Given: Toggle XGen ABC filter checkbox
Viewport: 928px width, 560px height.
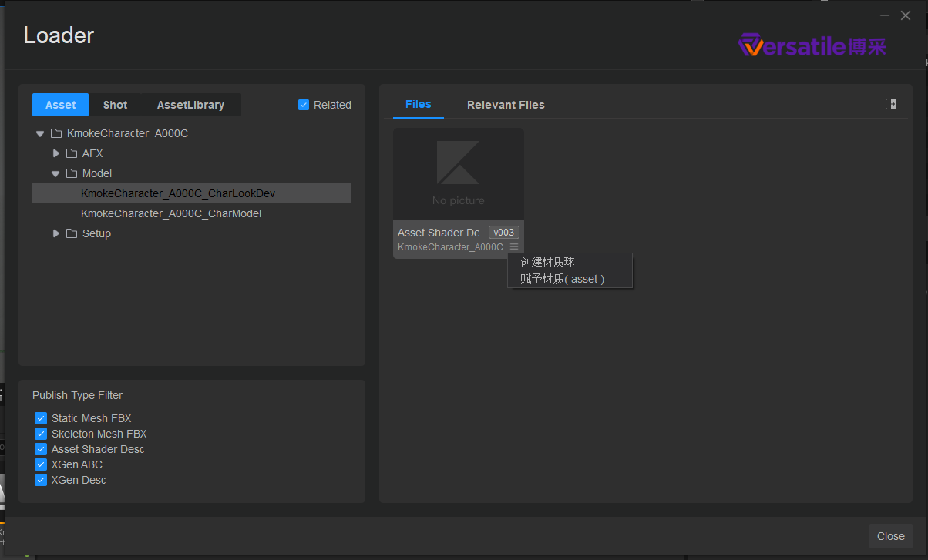Looking at the screenshot, I should [41, 464].
